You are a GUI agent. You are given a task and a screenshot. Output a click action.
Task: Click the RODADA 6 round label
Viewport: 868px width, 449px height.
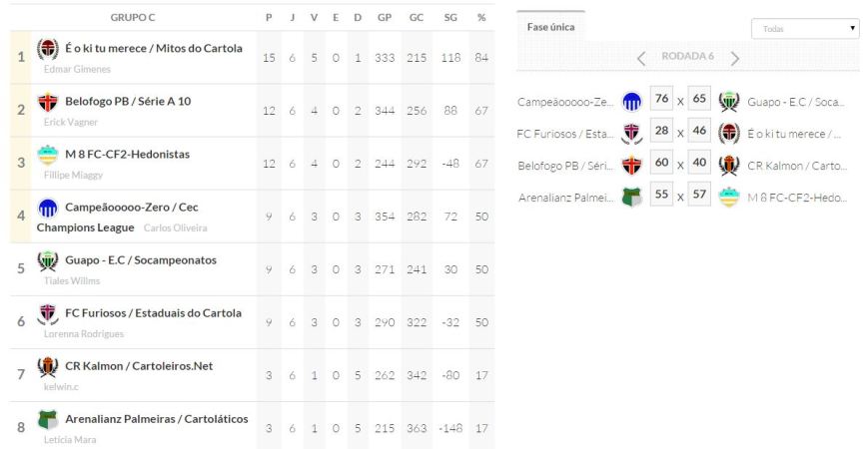688,57
